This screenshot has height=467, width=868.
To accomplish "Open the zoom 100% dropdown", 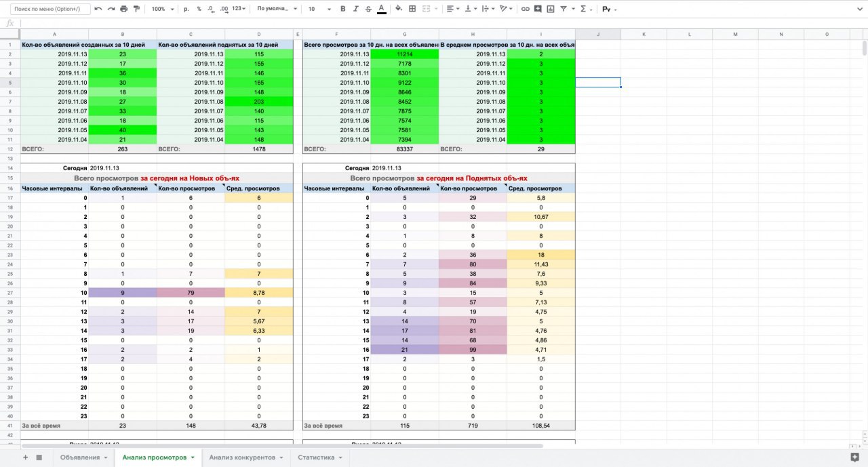I will [x=161, y=9].
